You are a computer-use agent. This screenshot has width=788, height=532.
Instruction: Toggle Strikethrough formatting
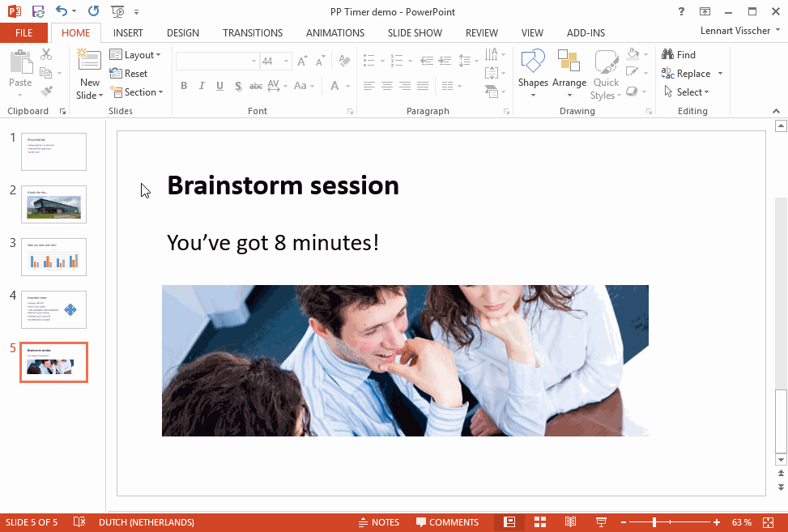click(256, 86)
